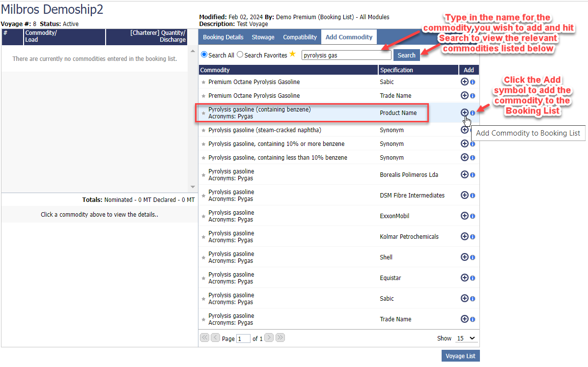Click the Voyage List button
The image size is (588, 367).
click(460, 356)
